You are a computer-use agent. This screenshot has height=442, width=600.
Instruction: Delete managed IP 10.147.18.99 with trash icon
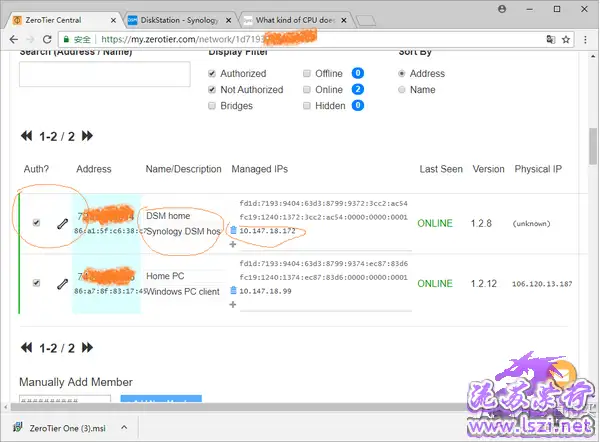(233, 290)
